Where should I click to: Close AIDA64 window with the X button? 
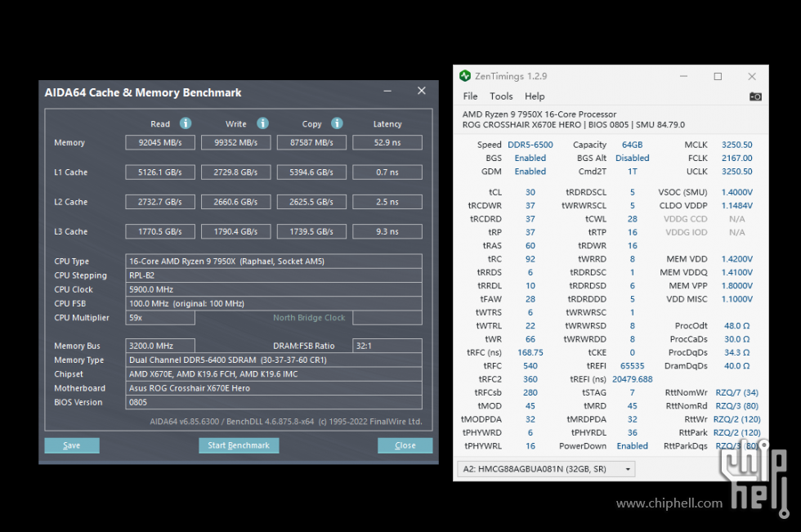pyautogui.click(x=422, y=91)
